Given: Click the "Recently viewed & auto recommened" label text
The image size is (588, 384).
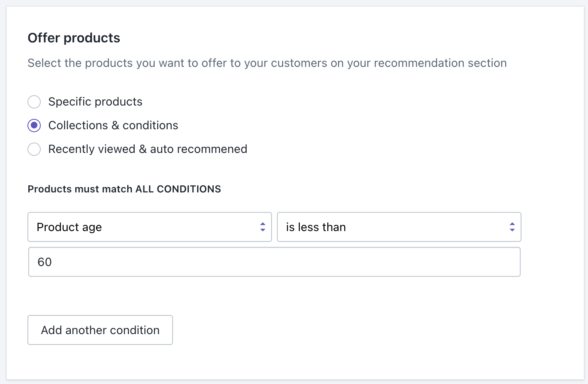Looking at the screenshot, I should pyautogui.click(x=148, y=149).
